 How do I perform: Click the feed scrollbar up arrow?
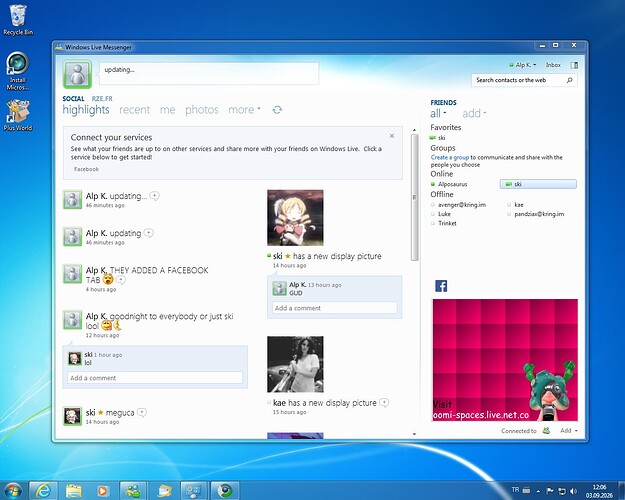pos(414,130)
